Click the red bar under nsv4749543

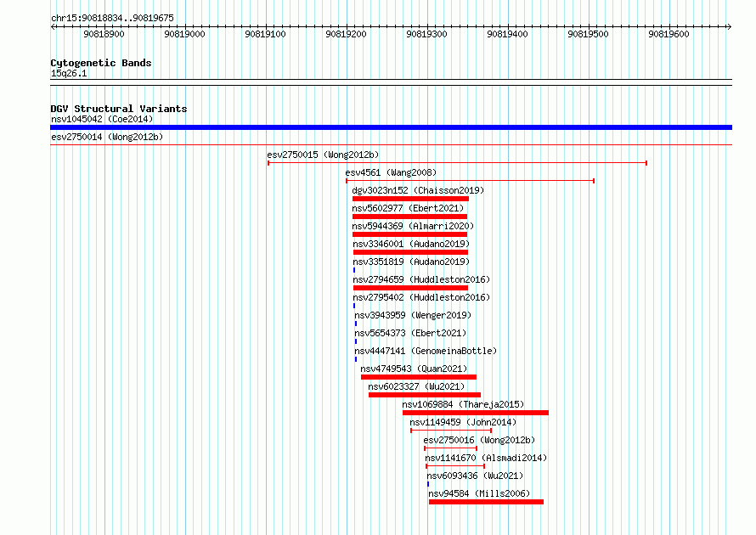[419, 377]
